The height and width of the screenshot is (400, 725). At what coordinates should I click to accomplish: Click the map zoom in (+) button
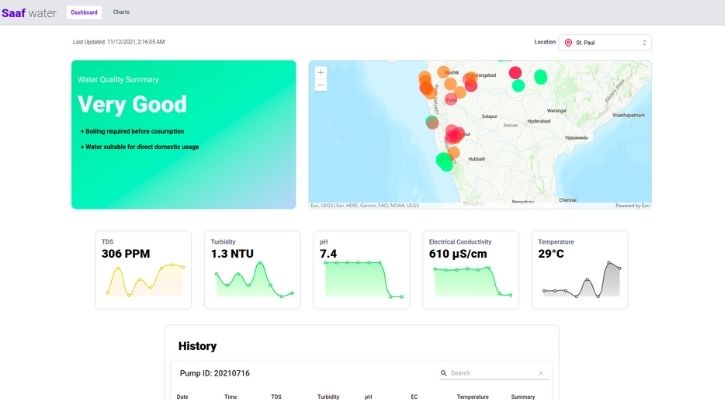[320, 73]
